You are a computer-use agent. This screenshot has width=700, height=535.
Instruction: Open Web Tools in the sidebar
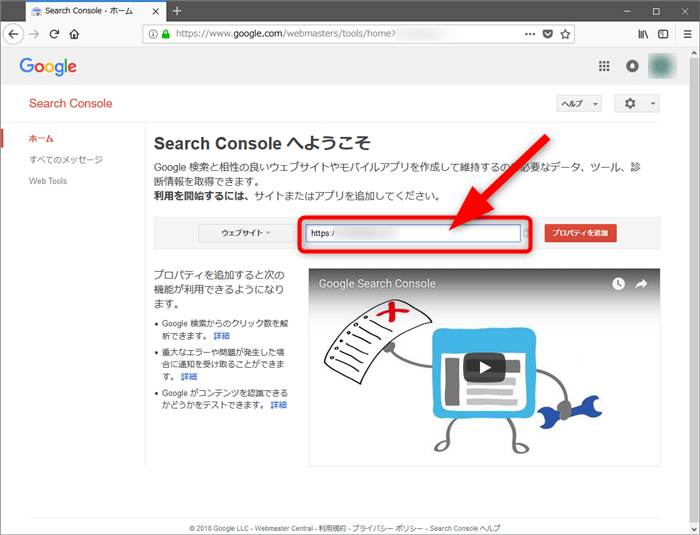pos(48,181)
